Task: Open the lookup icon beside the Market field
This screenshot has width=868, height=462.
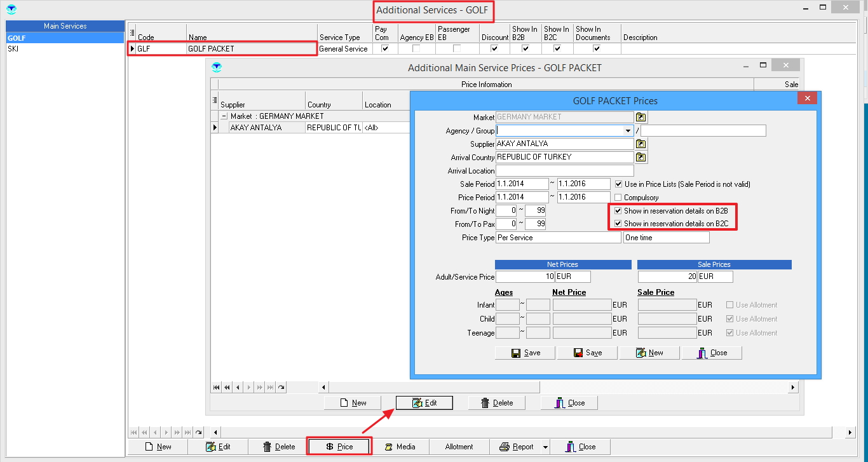Action: pyautogui.click(x=641, y=118)
